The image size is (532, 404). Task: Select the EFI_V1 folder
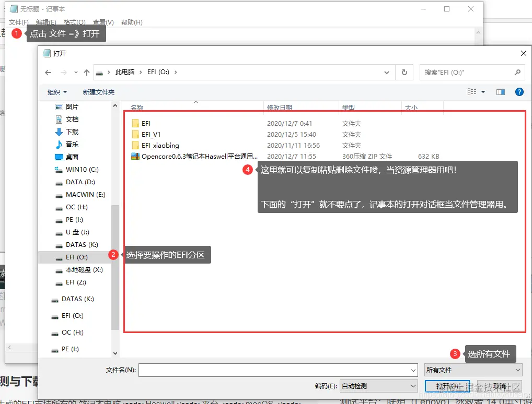(x=146, y=134)
